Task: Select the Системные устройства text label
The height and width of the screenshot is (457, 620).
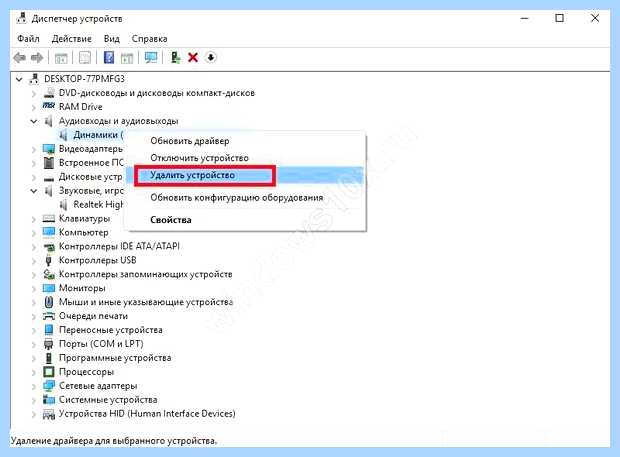Action: pyautogui.click(x=108, y=400)
